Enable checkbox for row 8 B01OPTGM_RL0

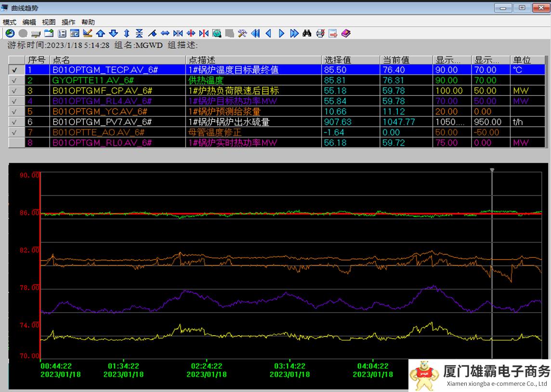click(14, 143)
